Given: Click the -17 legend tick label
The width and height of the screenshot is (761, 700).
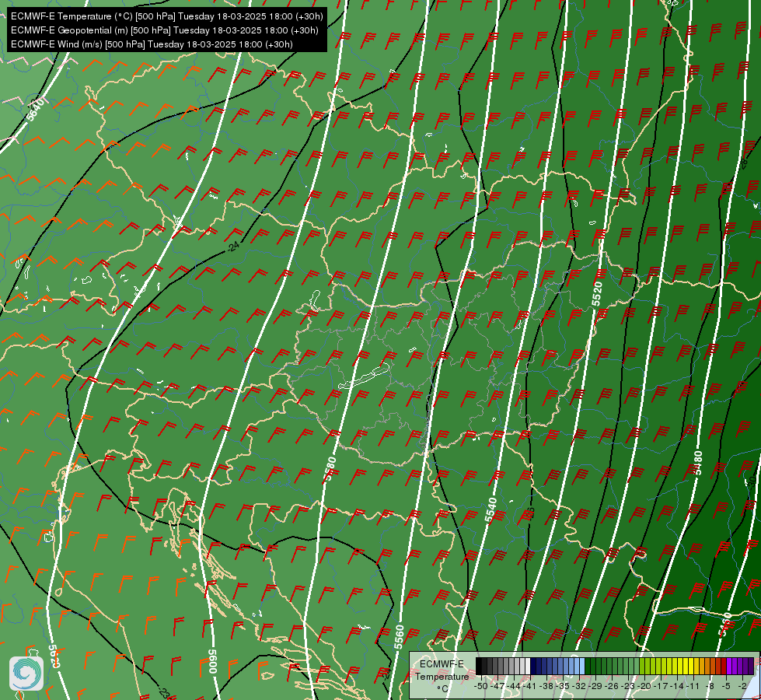Looking at the screenshot, I should (x=661, y=686).
